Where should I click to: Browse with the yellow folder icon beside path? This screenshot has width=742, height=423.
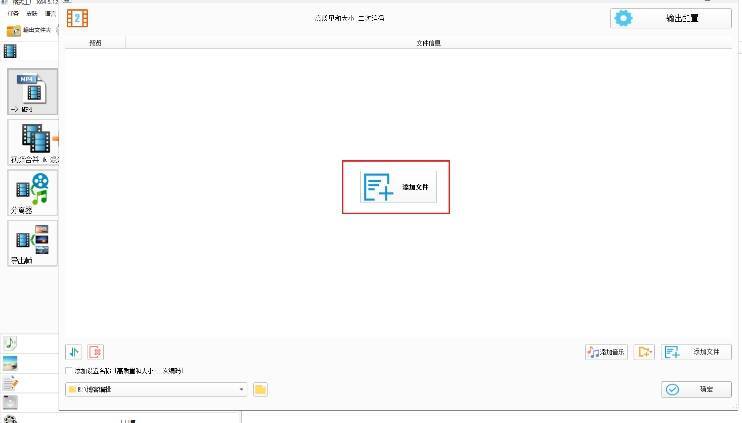tap(260, 389)
